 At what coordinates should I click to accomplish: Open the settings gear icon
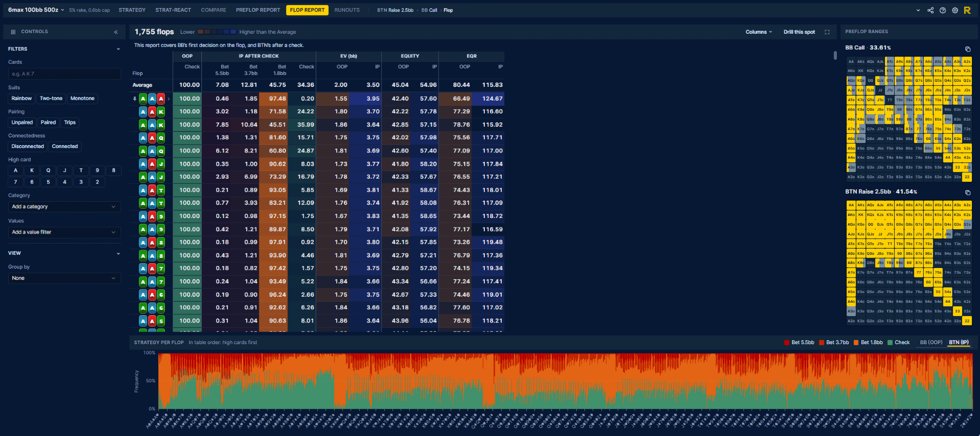click(955, 10)
